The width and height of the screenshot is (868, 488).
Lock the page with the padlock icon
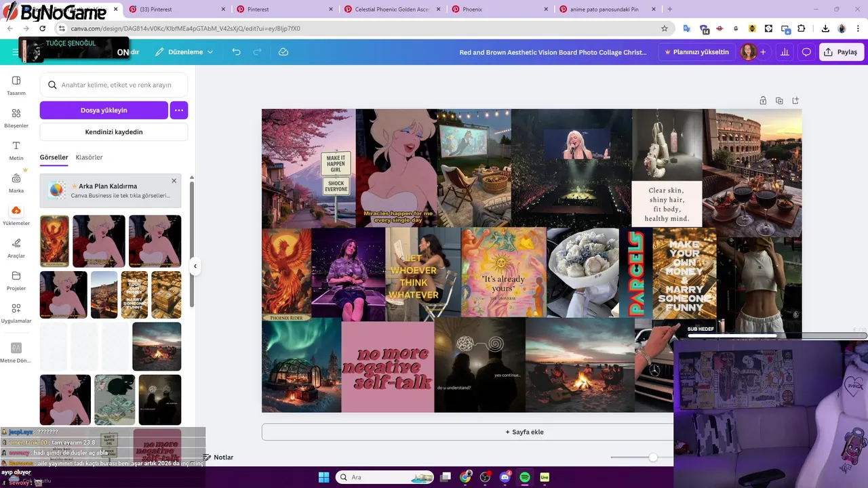click(763, 100)
